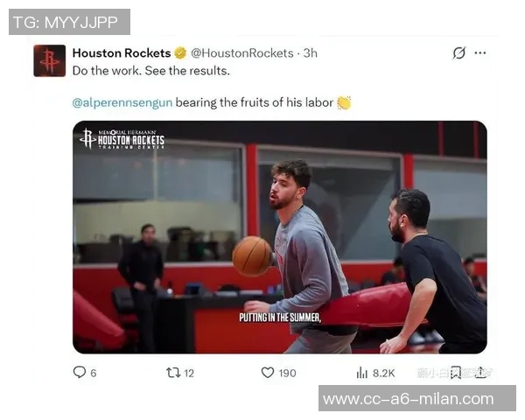View tweet analytics bar chart icon
525x420 pixels.
point(362,373)
